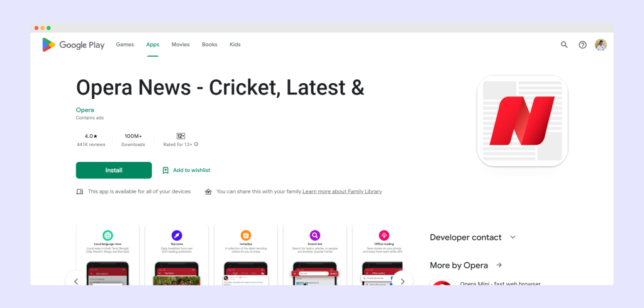Open the Search bar screenshot
Viewport: 644px width, 308px height.
coord(315,254)
